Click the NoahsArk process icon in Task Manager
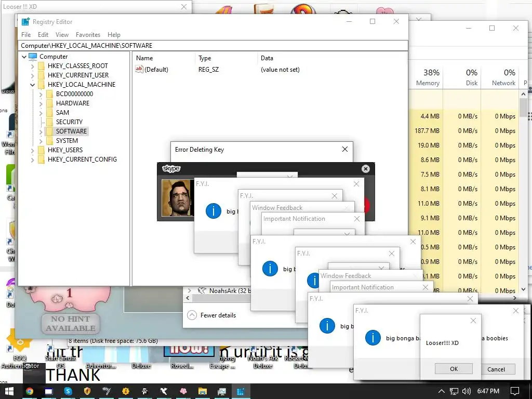 pyautogui.click(x=202, y=291)
